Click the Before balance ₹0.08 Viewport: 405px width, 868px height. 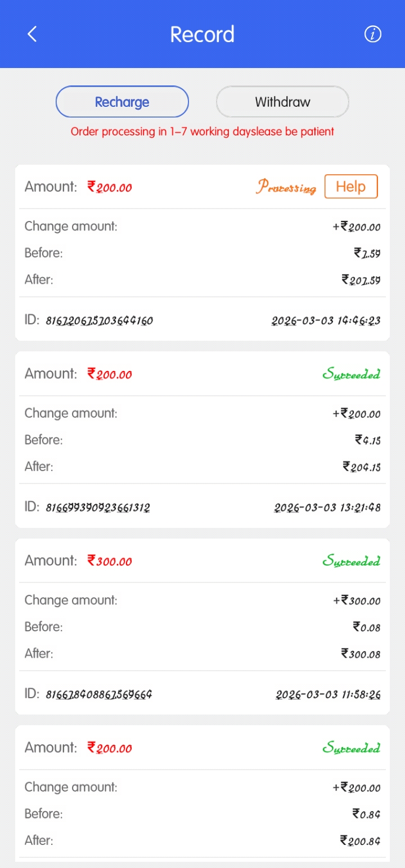(x=367, y=627)
